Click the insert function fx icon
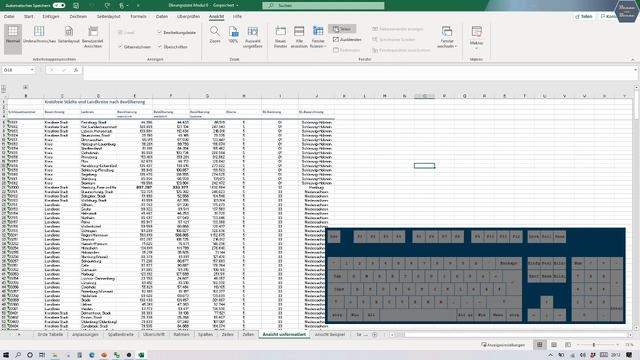640x360 pixels. (x=76, y=70)
